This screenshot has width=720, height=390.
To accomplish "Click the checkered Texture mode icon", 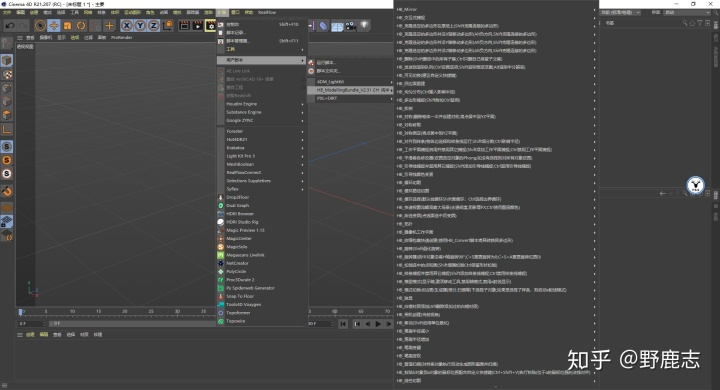I will [7, 74].
